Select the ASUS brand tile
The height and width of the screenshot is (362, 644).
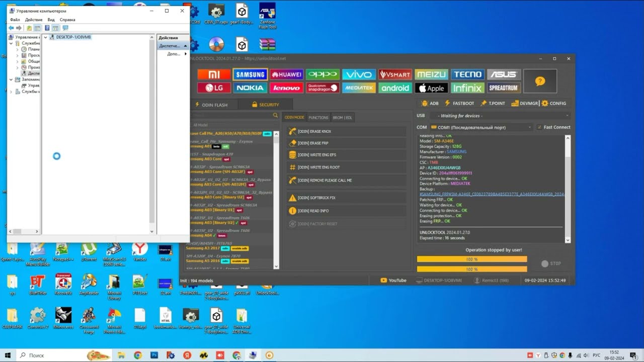click(x=504, y=74)
